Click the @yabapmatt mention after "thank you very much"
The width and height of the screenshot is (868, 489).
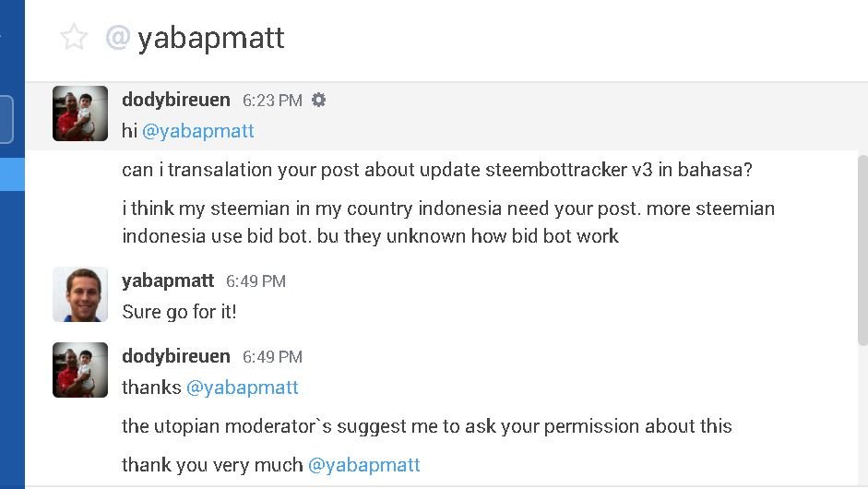coord(364,465)
